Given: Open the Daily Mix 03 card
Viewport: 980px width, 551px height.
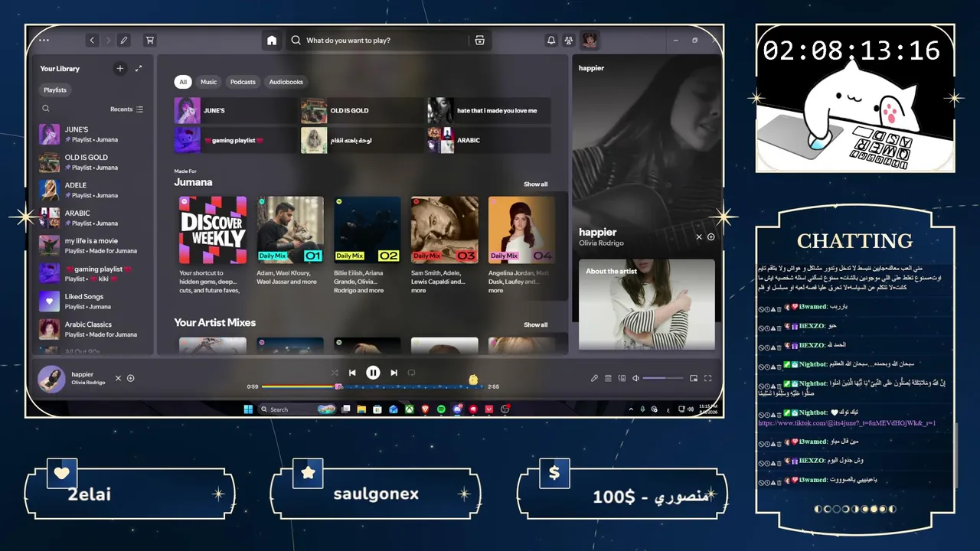Looking at the screenshot, I should point(445,245).
